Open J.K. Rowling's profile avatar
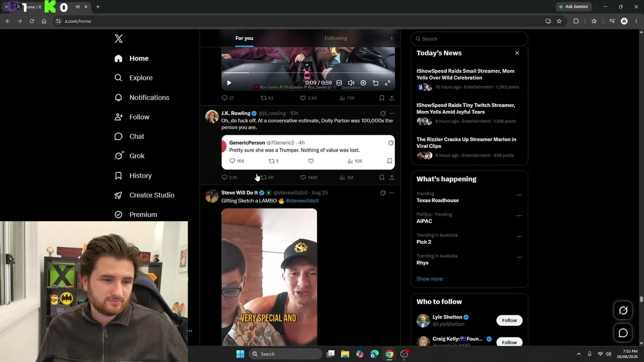Image resolution: width=644 pixels, height=362 pixels. pos(212,117)
